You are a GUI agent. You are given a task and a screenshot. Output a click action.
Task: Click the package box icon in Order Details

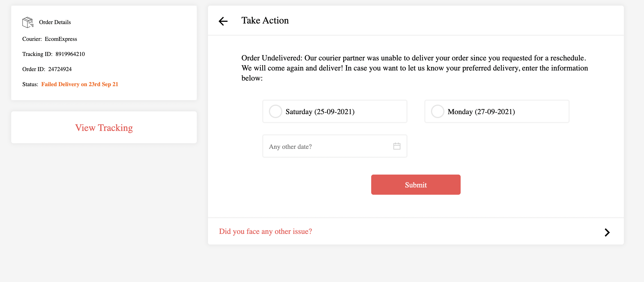[28, 22]
